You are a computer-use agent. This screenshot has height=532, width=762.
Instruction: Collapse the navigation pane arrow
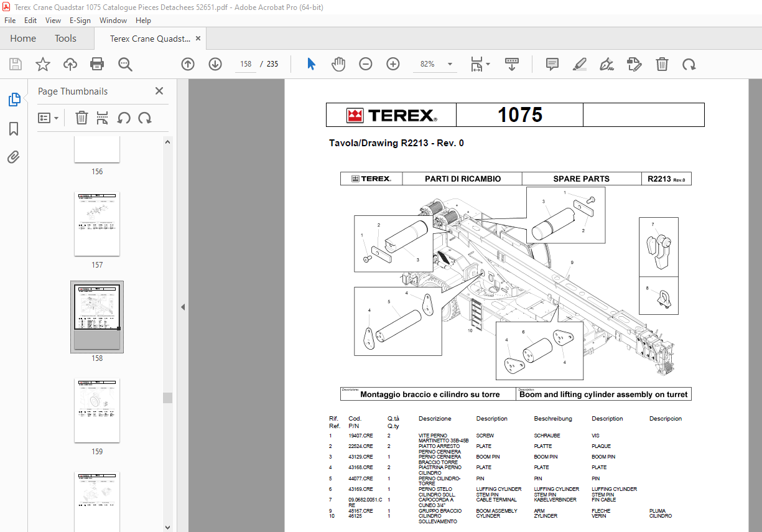coord(183,307)
